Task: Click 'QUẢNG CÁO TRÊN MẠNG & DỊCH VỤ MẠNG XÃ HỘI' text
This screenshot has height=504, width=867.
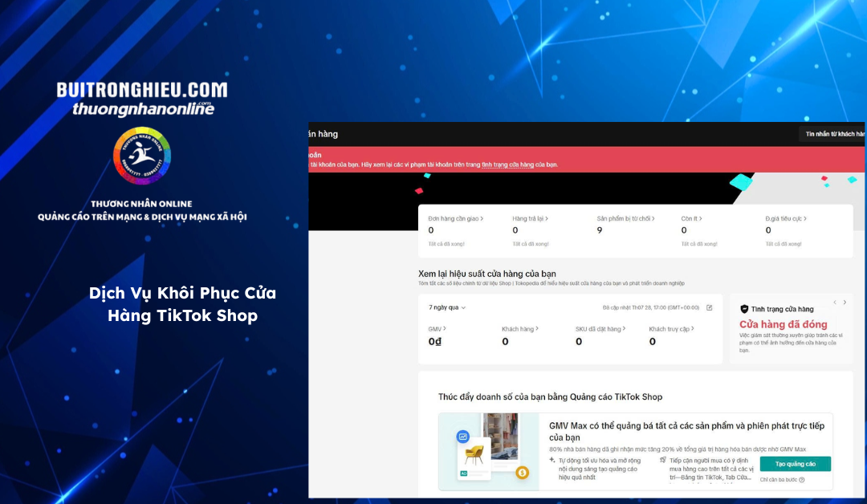Action: click(x=142, y=217)
